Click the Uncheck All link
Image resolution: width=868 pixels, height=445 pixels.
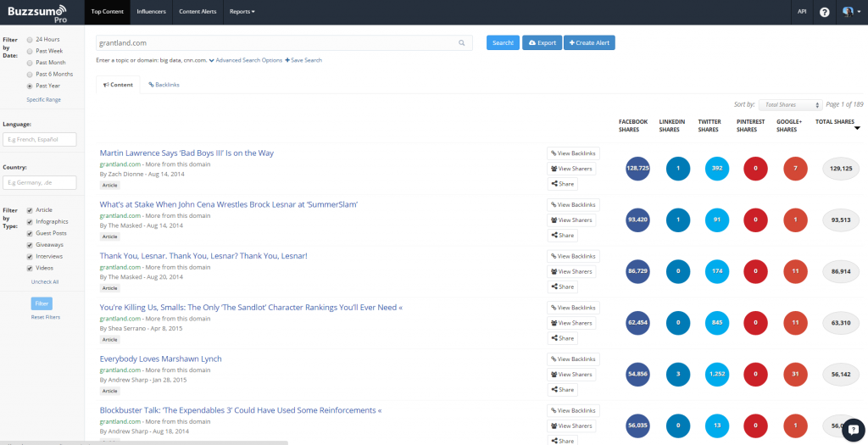45,282
